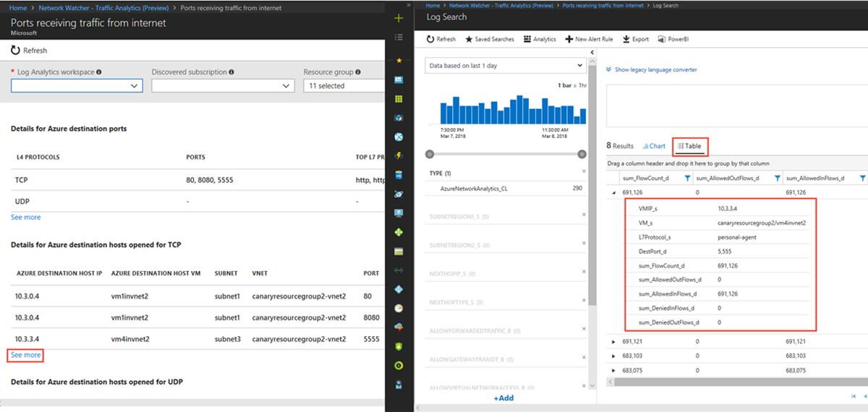Image resolution: width=868 pixels, height=412 pixels.
Task: Click Saved Searches star icon
Action: [469, 39]
